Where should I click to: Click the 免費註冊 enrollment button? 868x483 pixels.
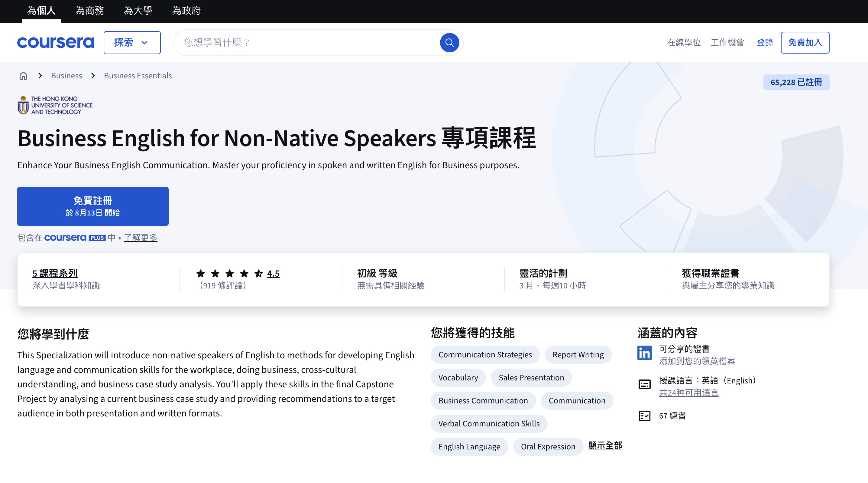coord(93,206)
